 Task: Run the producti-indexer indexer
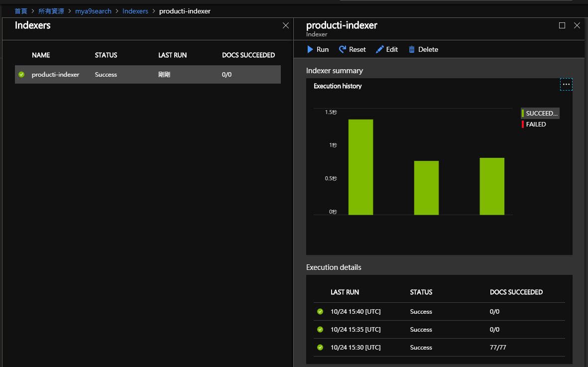coord(318,49)
